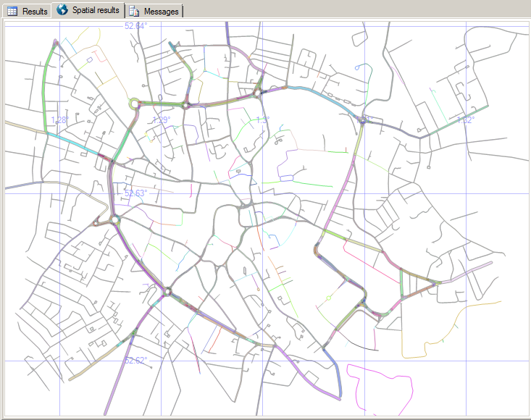Open the Messages tab
Screen dimensions: 531x420
click(x=161, y=12)
